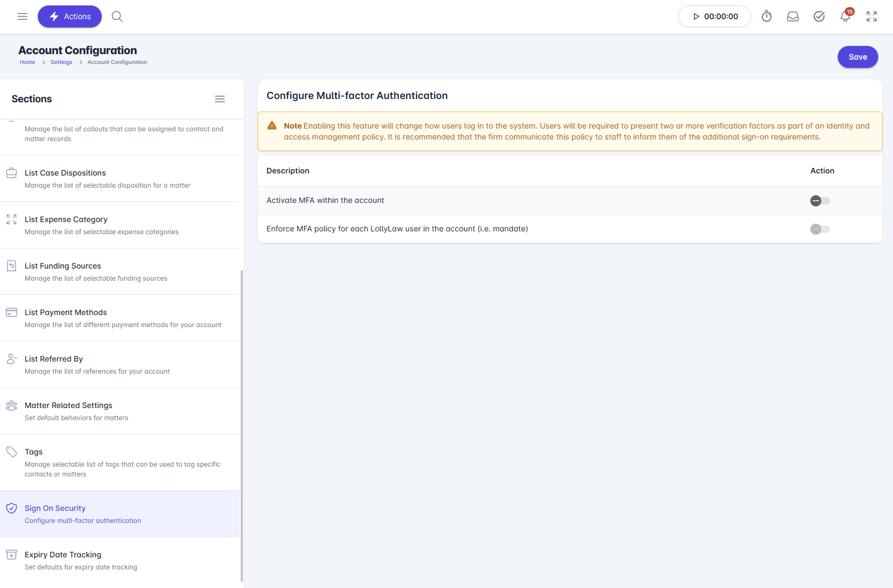893x588 pixels.
Task: Enter fullscreen mode via expand icon
Action: pyautogui.click(x=872, y=16)
